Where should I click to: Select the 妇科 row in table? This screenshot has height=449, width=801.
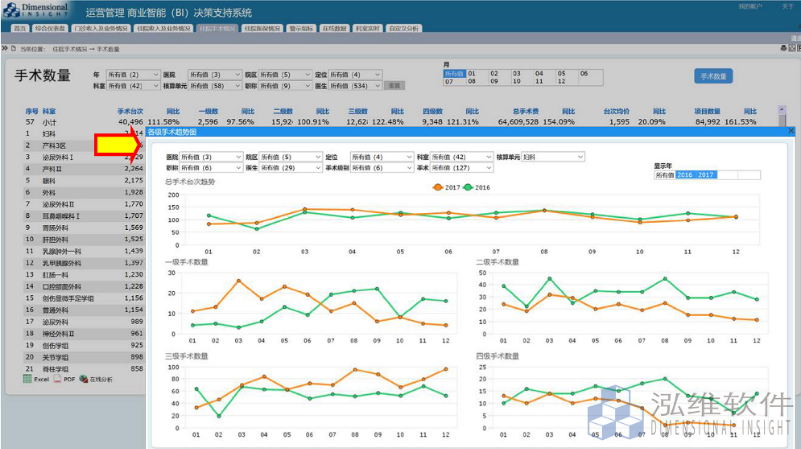pyautogui.click(x=84, y=133)
